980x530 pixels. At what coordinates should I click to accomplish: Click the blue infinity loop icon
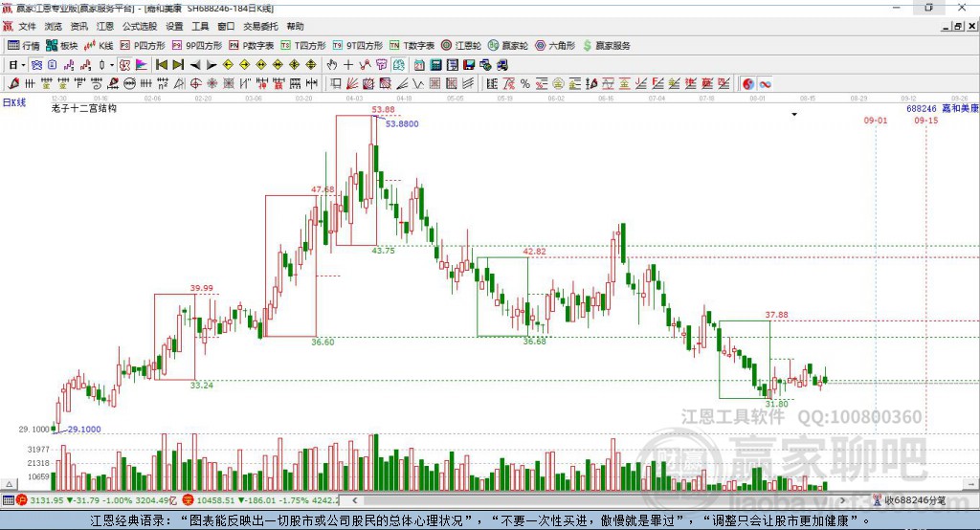[765, 84]
